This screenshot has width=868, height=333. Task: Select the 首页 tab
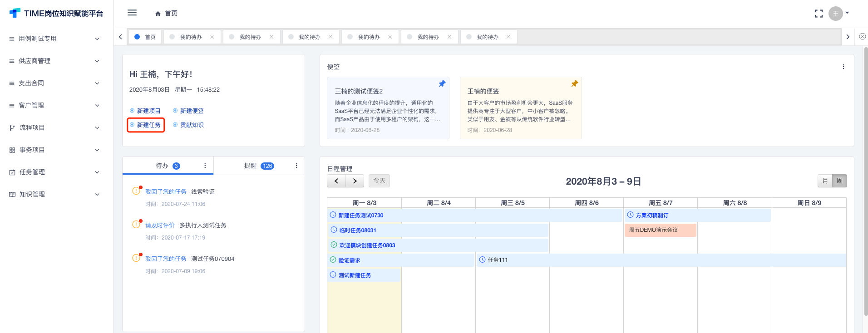click(x=145, y=37)
